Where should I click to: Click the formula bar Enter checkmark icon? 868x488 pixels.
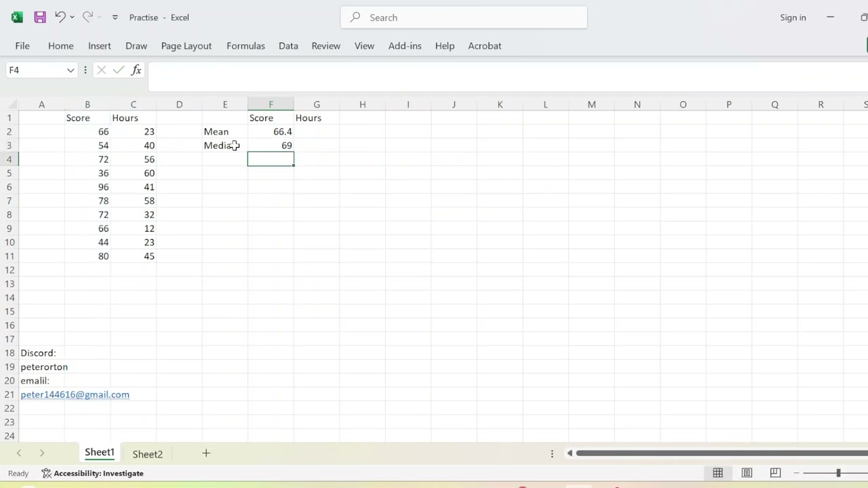click(x=119, y=70)
